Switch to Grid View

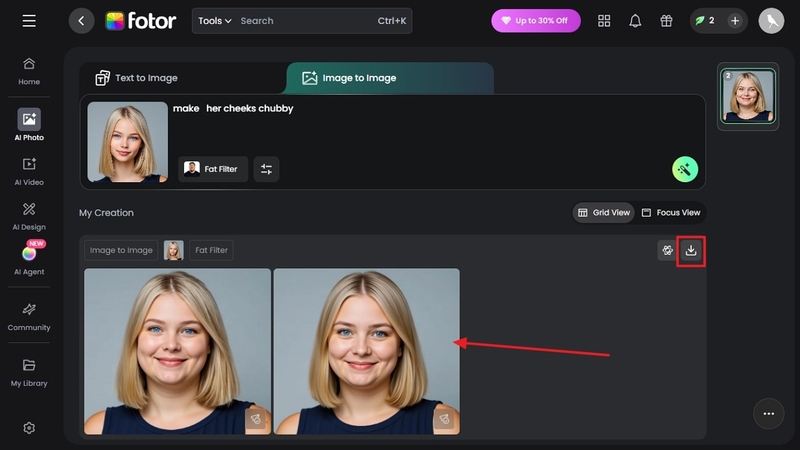604,213
